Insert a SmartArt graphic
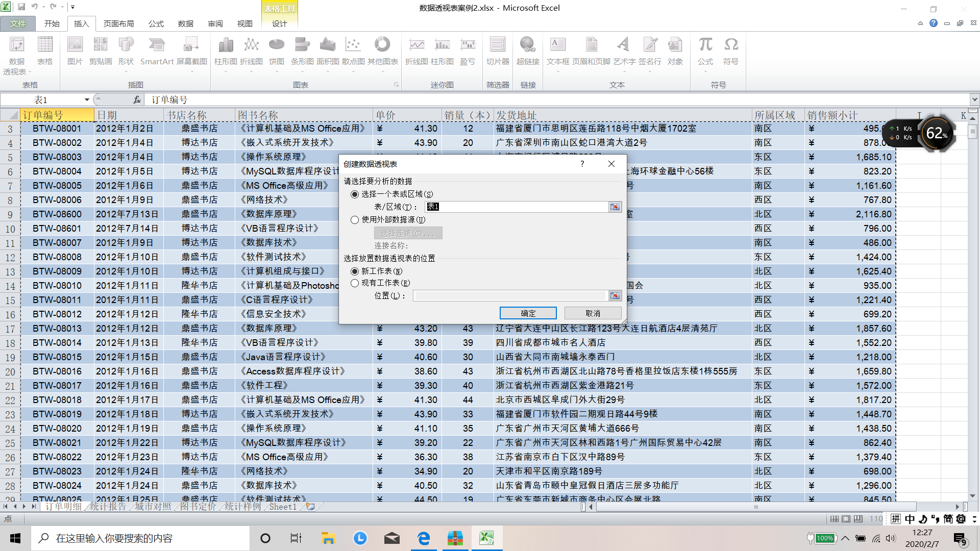 [157, 51]
